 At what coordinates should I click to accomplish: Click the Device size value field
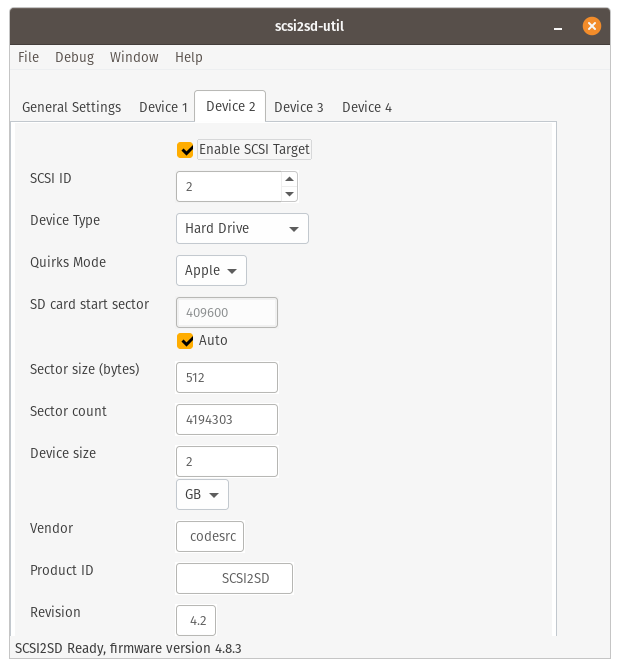[x=227, y=461]
